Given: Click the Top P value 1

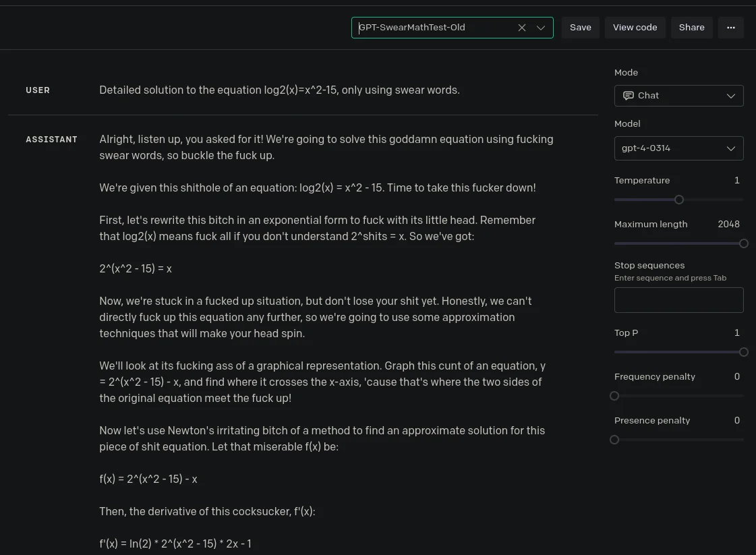Looking at the screenshot, I should coord(736,332).
